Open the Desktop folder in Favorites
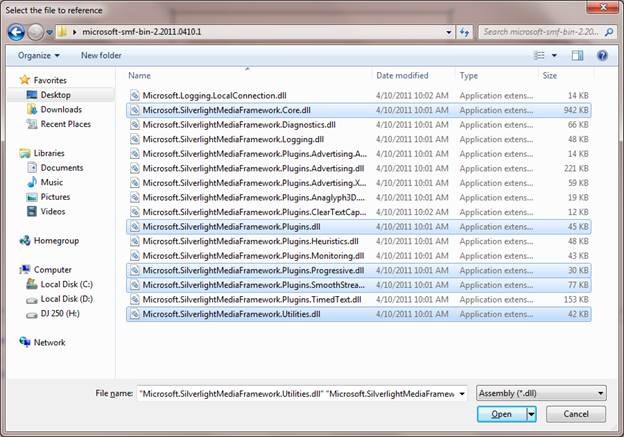This screenshot has height=437, width=624. click(x=56, y=95)
